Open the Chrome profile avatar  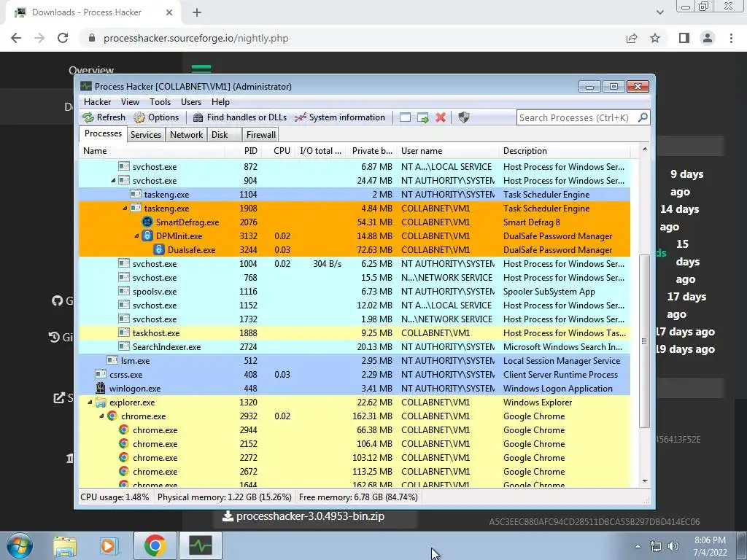[x=708, y=38]
